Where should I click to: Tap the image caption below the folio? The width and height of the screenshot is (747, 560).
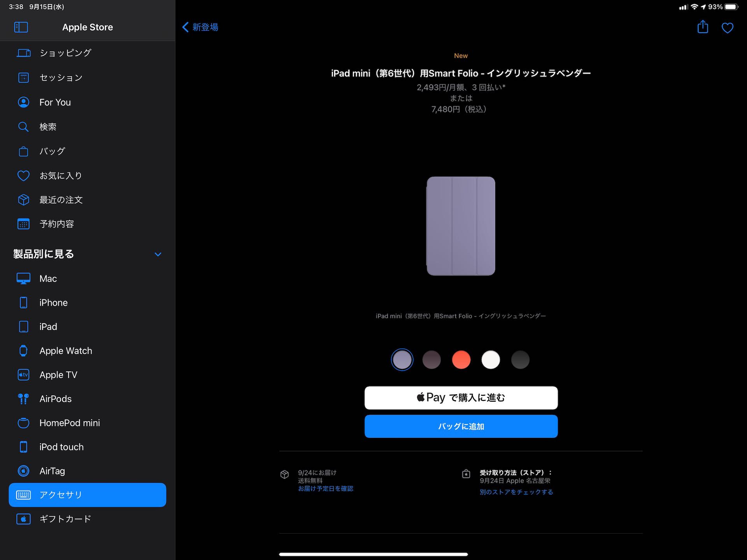461,316
